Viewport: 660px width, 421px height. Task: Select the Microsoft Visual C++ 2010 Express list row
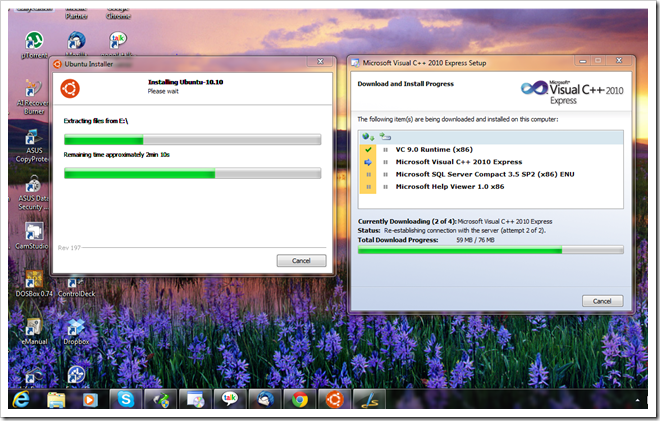pyautogui.click(x=490, y=162)
